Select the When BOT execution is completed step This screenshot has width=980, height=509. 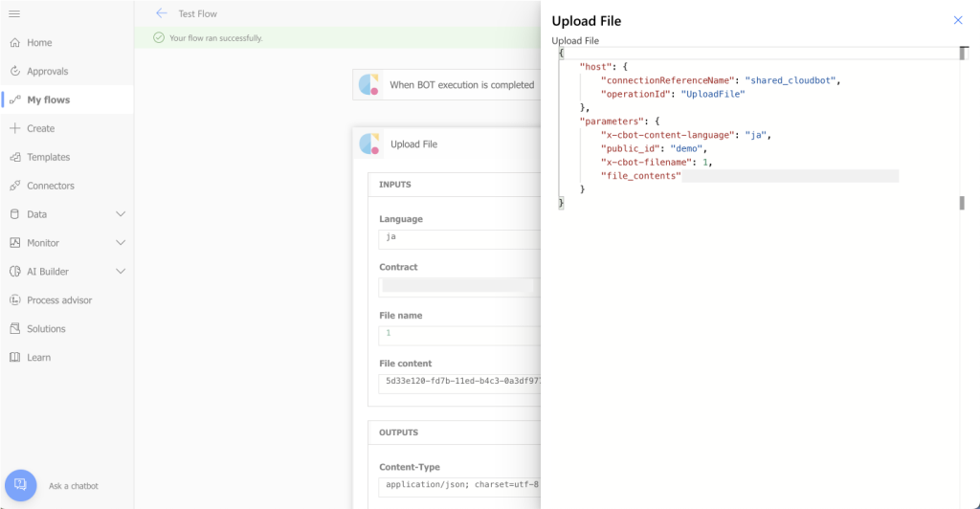447,84
